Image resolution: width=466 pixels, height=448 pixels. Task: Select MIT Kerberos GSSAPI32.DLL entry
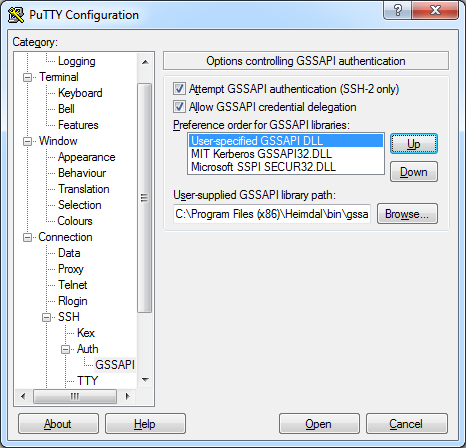261,154
